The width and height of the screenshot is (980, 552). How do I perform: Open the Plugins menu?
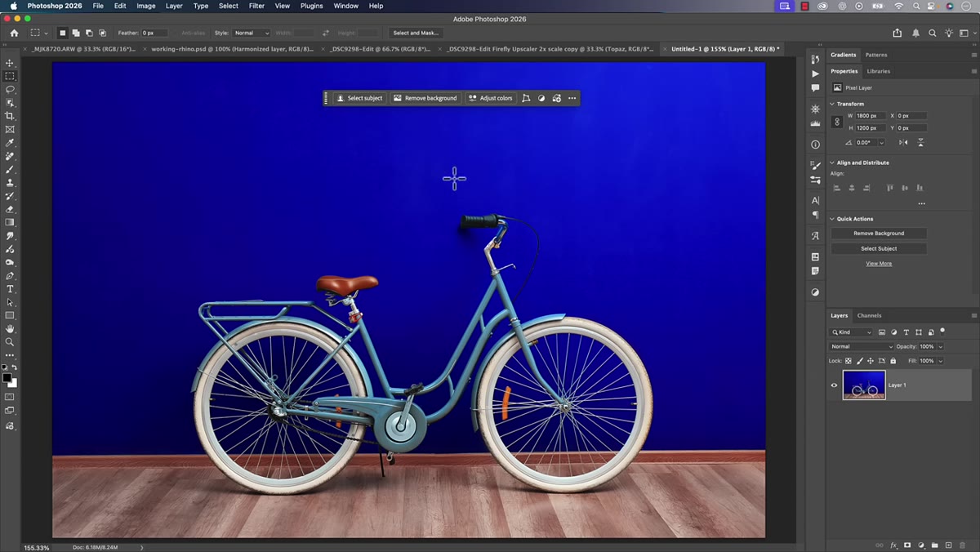(x=312, y=6)
